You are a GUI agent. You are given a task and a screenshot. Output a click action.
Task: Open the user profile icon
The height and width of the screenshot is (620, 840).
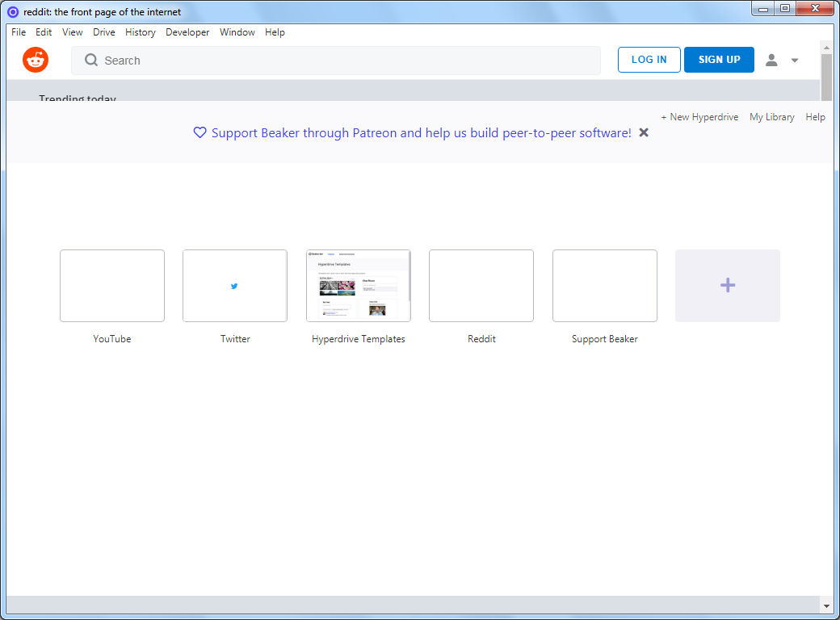pyautogui.click(x=771, y=60)
